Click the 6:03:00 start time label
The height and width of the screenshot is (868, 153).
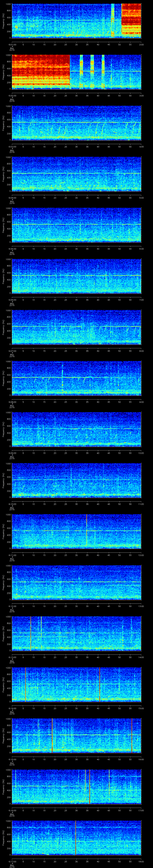[12, 147]
